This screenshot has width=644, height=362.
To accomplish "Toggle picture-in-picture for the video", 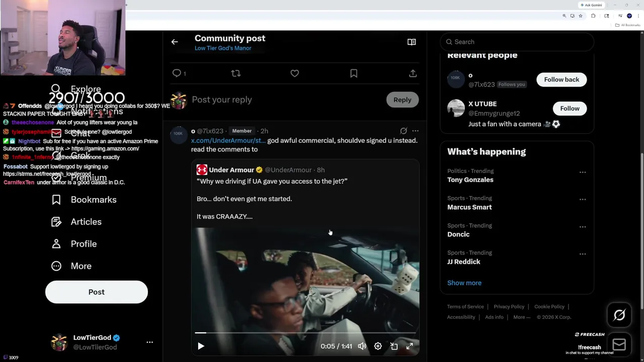I will 394,346.
